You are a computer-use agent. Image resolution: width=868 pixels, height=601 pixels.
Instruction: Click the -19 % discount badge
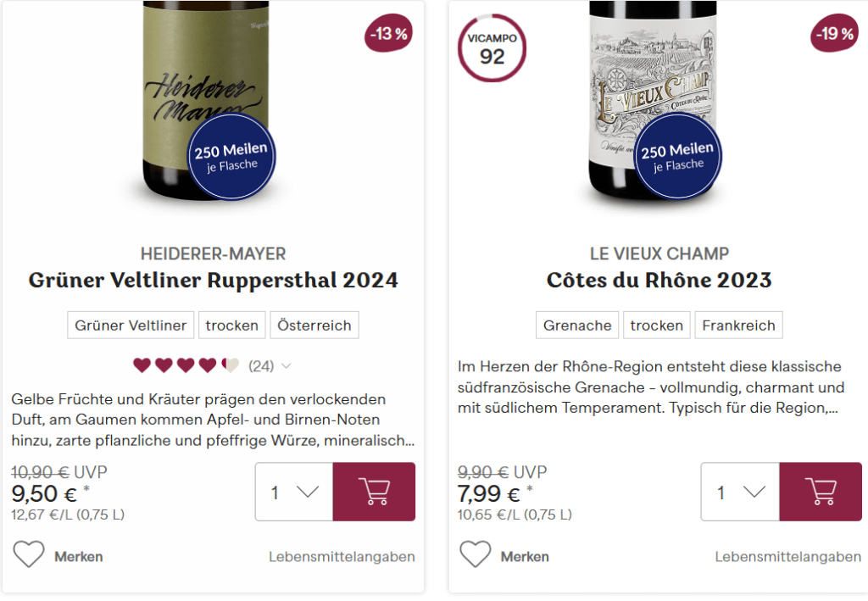tap(835, 33)
